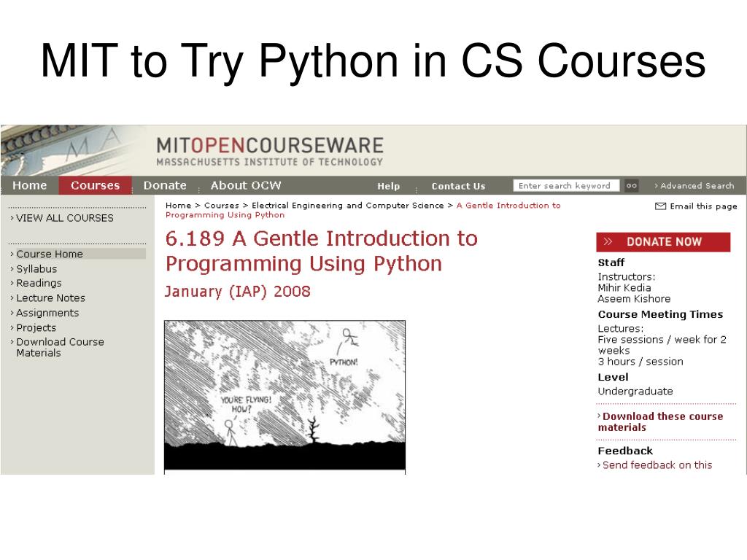Click the DONATE NOW button

point(663,242)
